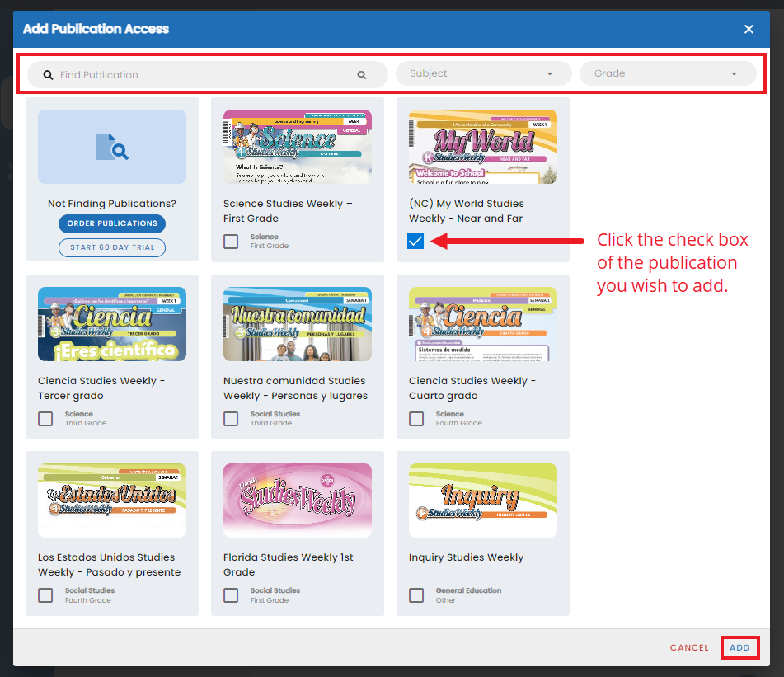Click the title '(NC) My World Studies Weekly - Near and Far'
784x677 pixels.
tap(467, 211)
